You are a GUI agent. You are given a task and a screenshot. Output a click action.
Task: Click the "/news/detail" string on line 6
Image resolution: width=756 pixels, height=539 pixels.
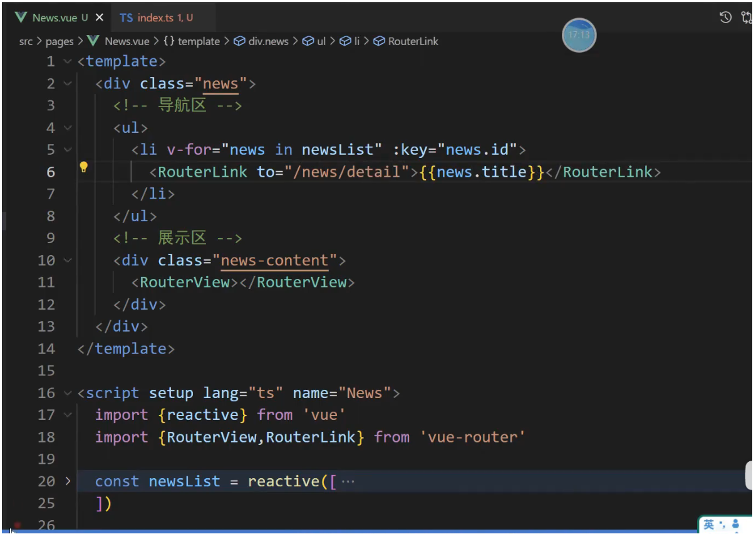(x=351, y=172)
